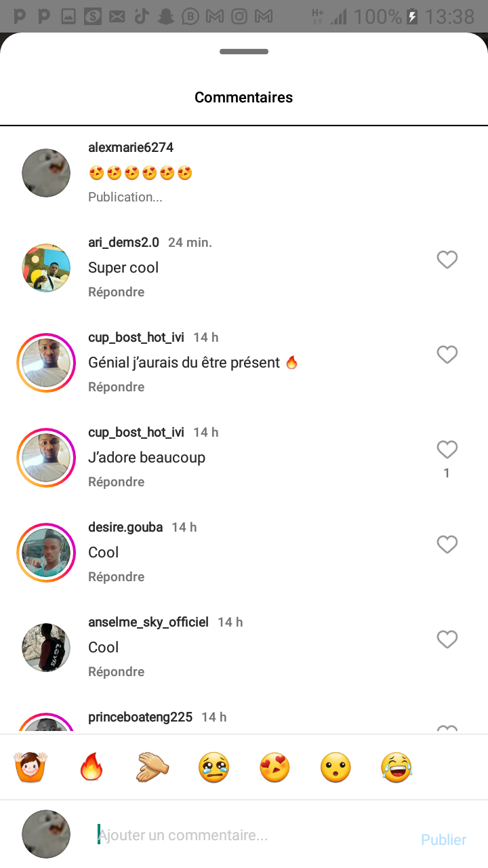
Task: Reply to anselme_sky_officiel's comment
Action: click(116, 671)
